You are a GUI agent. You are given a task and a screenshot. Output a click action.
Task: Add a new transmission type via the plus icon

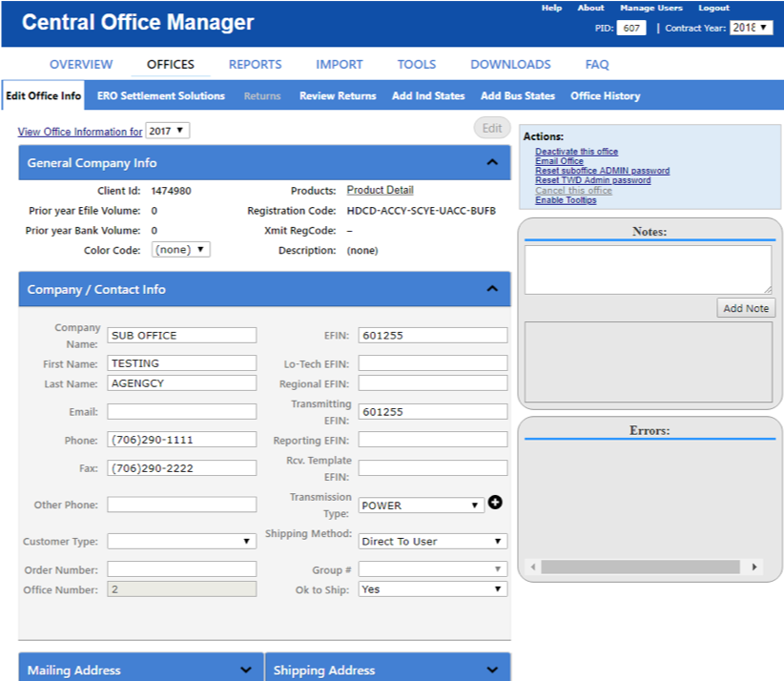tap(495, 501)
